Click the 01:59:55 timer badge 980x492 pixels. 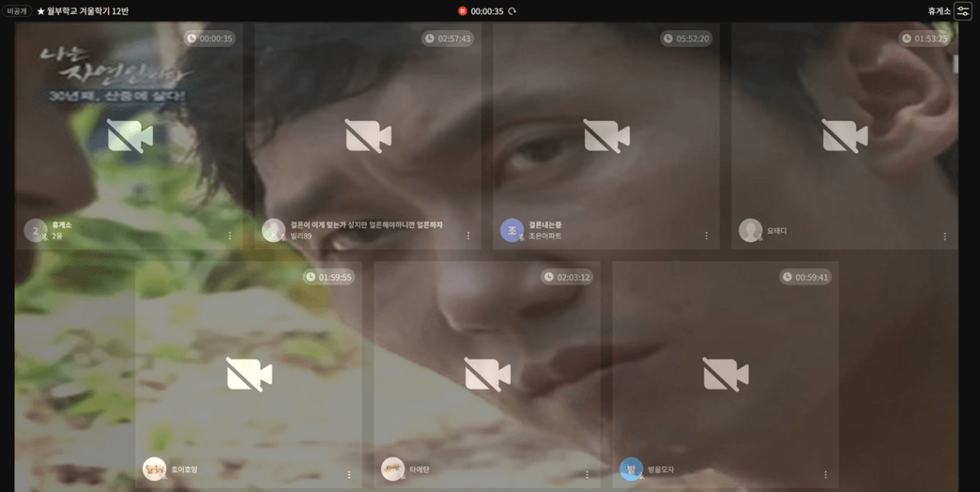(329, 277)
